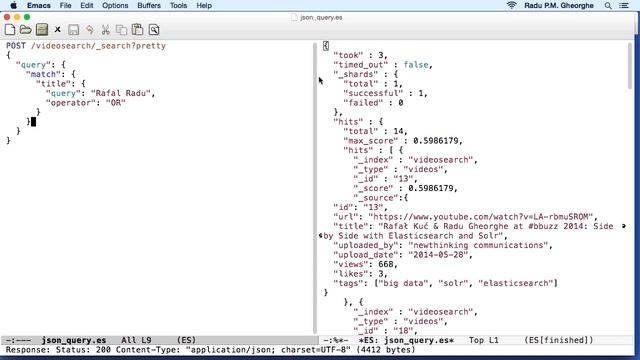The image size is (640, 360).
Task: Open the Emacs application menu
Action: point(39,6)
